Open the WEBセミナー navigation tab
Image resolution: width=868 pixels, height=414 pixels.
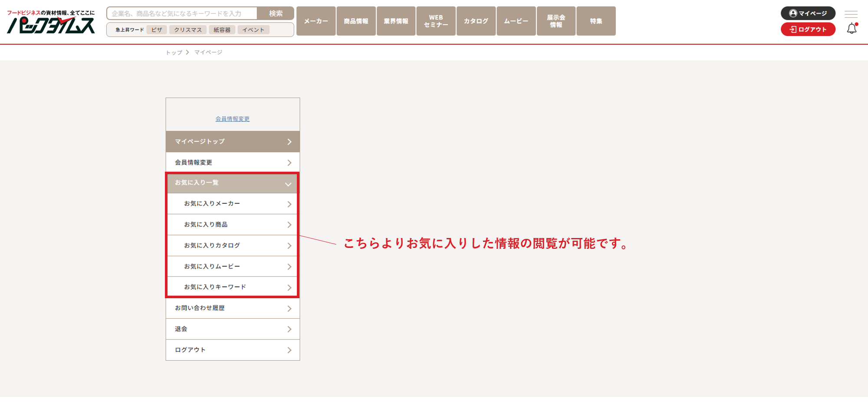coord(436,21)
